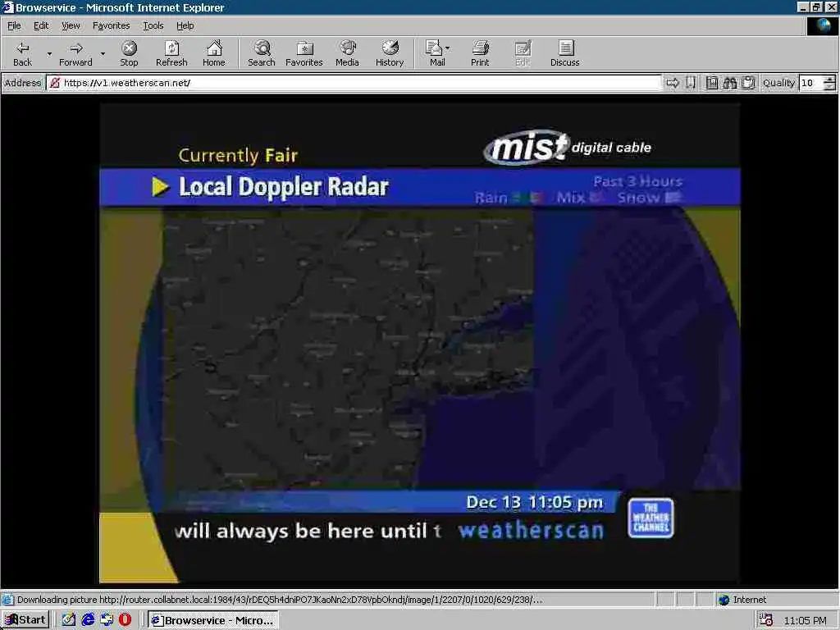Open the Mail button dropdown arrow
This screenshot has height=630, width=840.
click(448, 48)
